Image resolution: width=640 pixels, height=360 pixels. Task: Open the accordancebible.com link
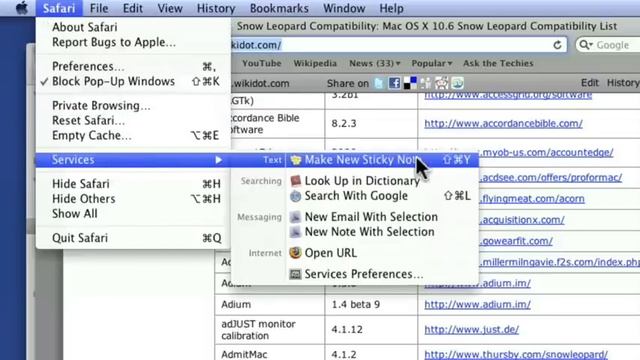(x=503, y=123)
